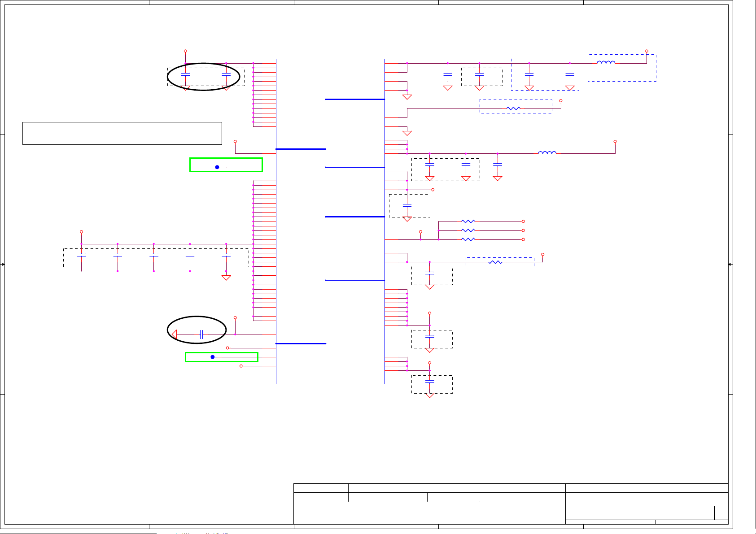Pick the leftmost capacitor in the five-capacitor row
Screen dimensions: 756x534
[x=81, y=255]
